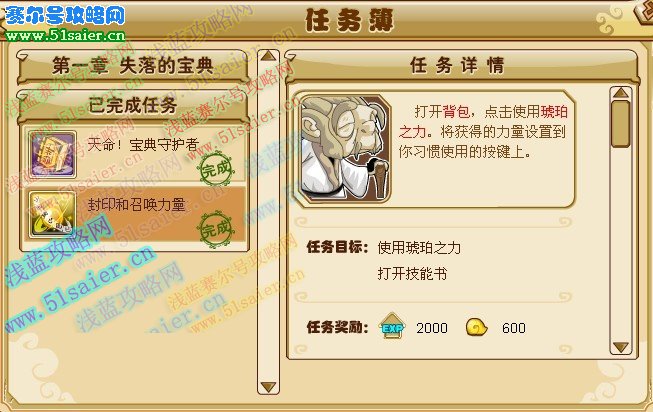Click the red 琥珀 link text
The width and height of the screenshot is (653, 412).
point(554,112)
